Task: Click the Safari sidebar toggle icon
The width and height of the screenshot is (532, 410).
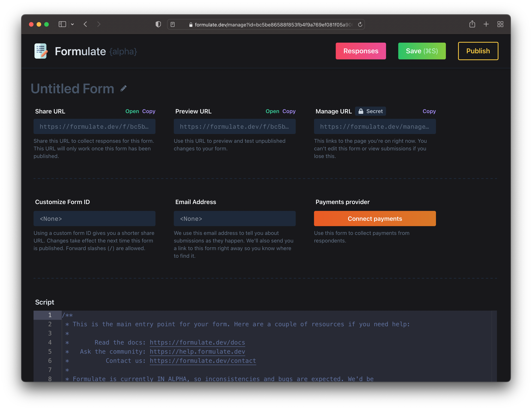Action: pyautogui.click(x=62, y=24)
